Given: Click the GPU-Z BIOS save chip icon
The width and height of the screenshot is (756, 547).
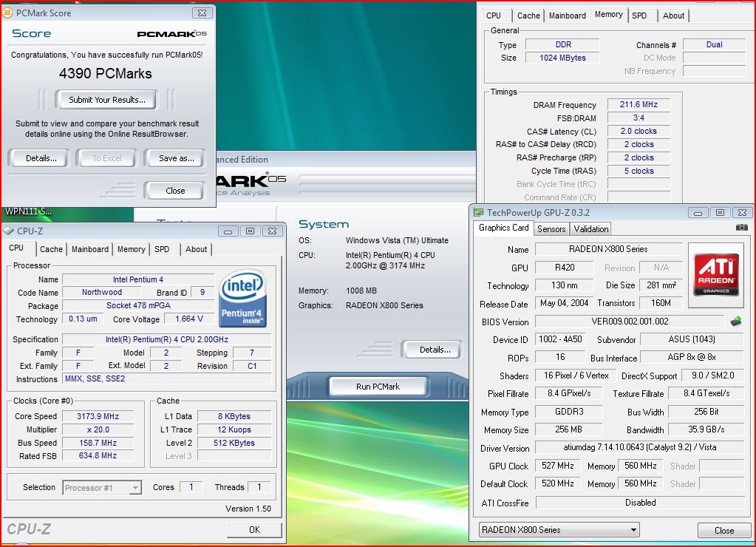Looking at the screenshot, I should [736, 322].
